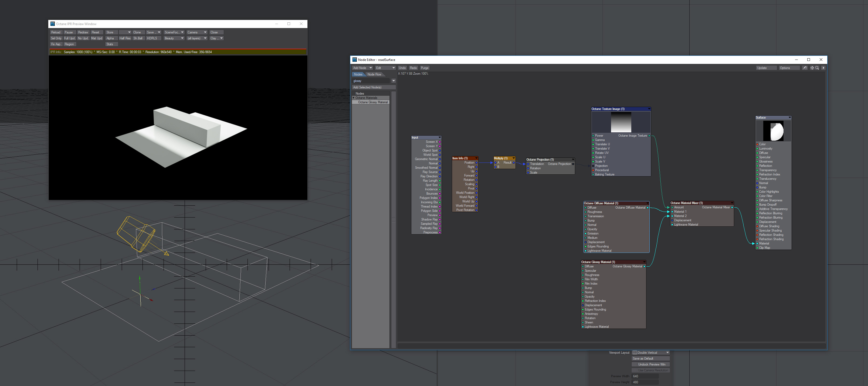This screenshot has width=868, height=386.
Task: Click the right-arrow expand icon in Node Editor toolbar
Action: point(823,68)
